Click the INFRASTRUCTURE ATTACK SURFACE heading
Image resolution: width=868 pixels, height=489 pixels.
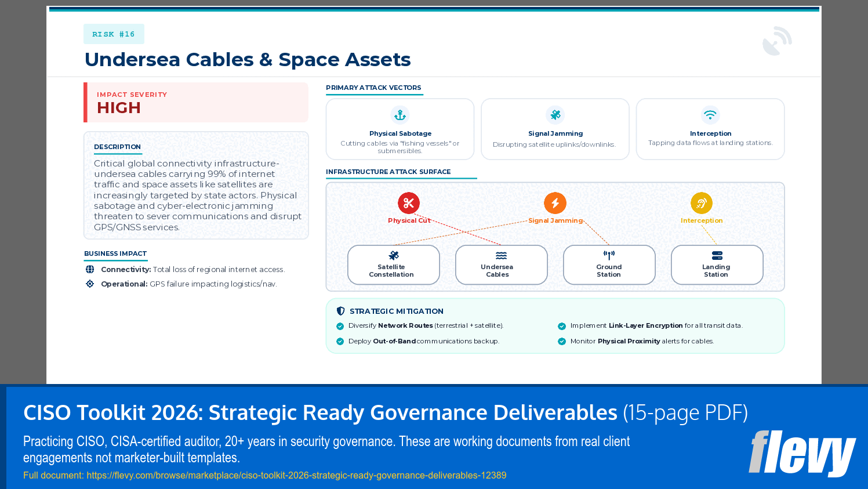tap(388, 172)
